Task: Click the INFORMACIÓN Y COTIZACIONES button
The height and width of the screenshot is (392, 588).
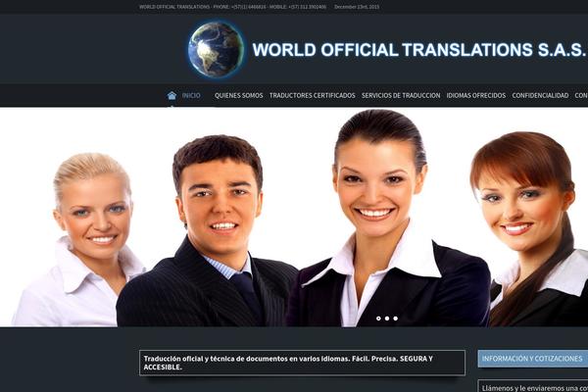Action: (532, 359)
